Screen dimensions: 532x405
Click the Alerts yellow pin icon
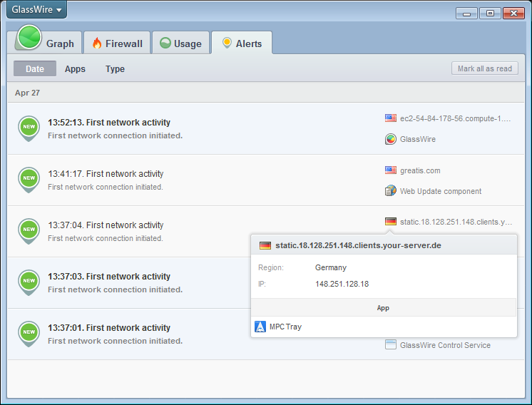(227, 43)
